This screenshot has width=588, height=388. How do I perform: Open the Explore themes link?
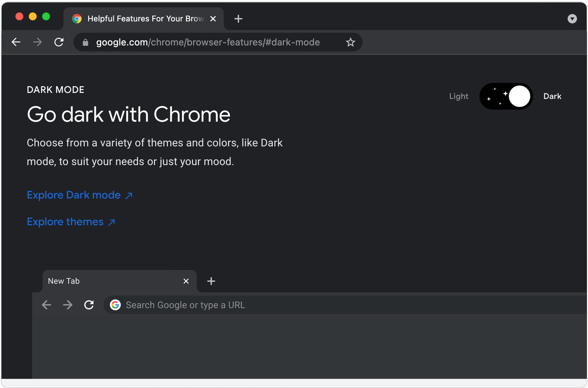(x=65, y=222)
